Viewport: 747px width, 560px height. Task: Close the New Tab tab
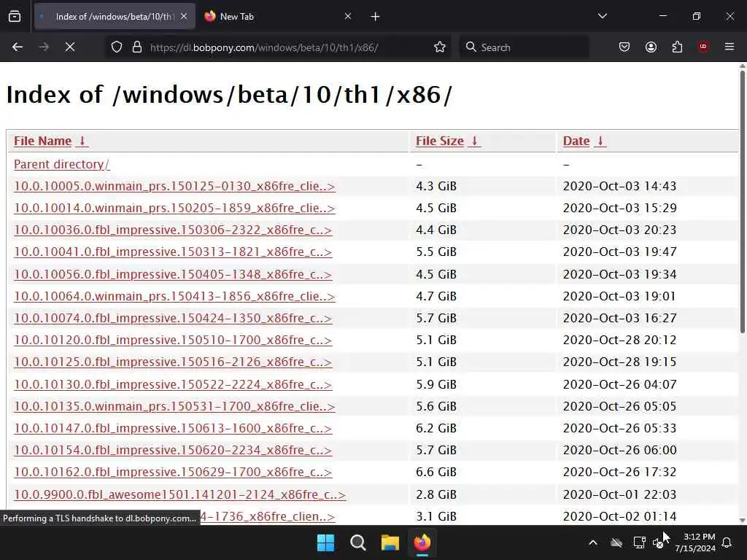[x=348, y=17]
